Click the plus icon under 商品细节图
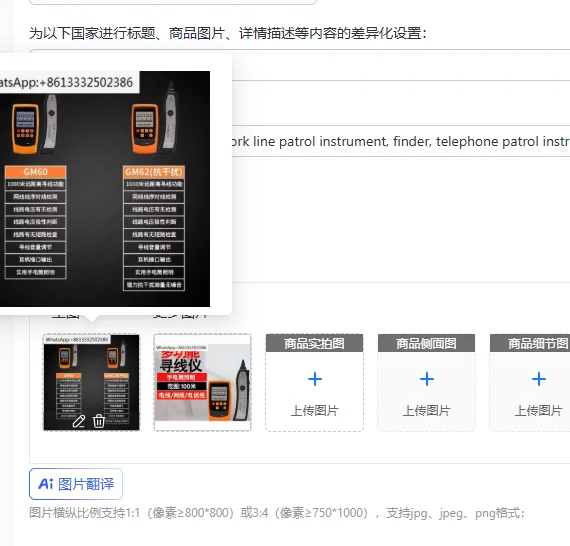This screenshot has height=546, width=570. (538, 379)
